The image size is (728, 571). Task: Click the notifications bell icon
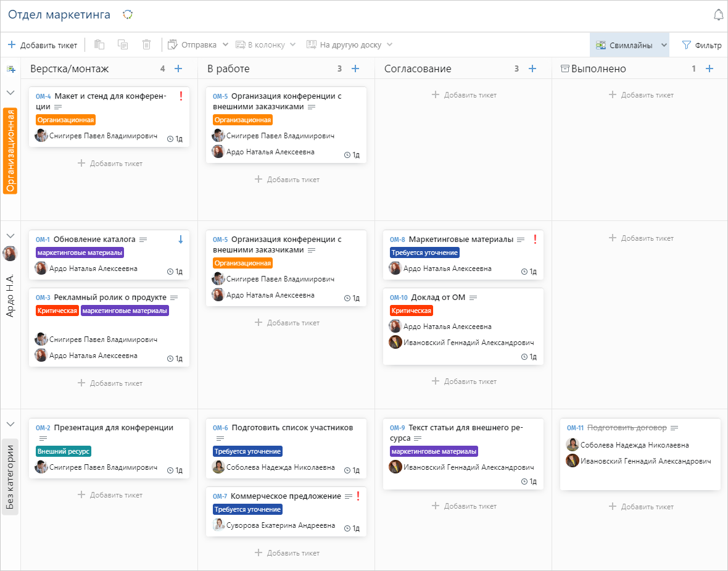[x=718, y=15]
